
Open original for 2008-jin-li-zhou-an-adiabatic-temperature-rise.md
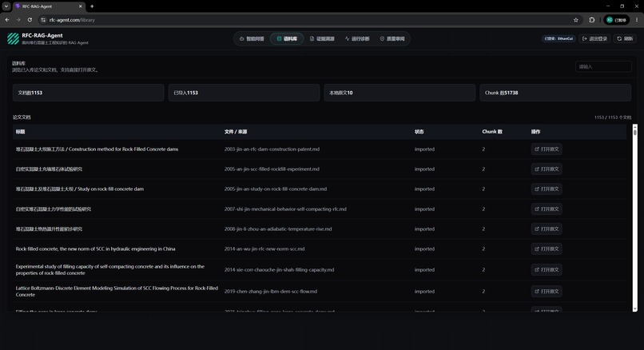(x=547, y=229)
